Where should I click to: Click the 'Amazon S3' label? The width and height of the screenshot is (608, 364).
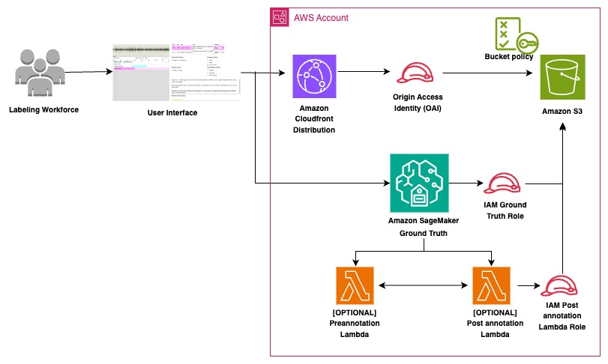[x=562, y=111]
